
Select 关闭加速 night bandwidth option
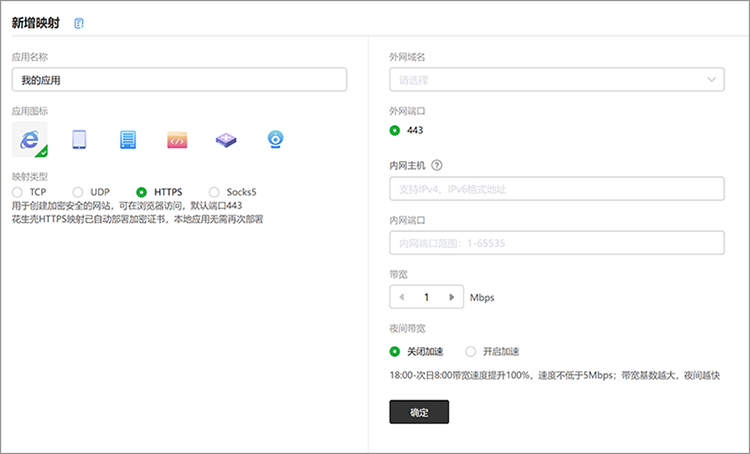[x=395, y=351]
